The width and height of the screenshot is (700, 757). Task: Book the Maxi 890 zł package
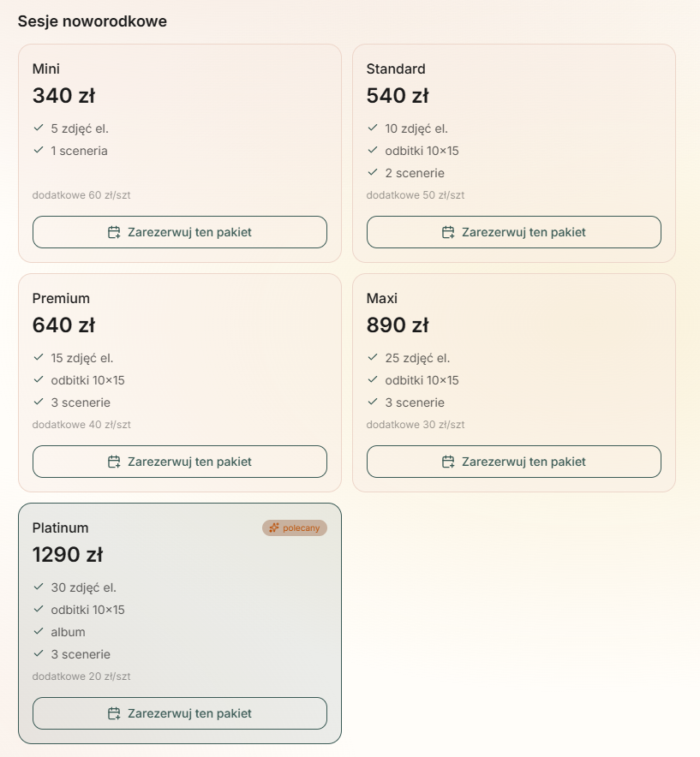coord(513,462)
